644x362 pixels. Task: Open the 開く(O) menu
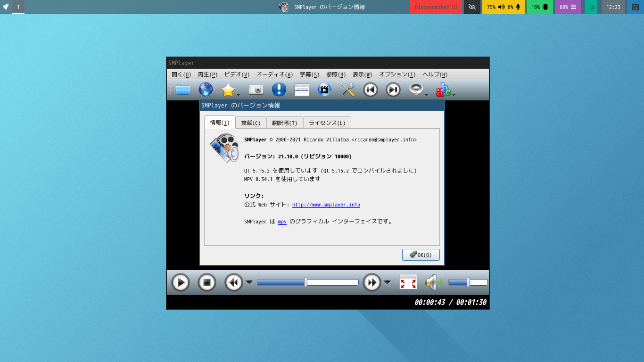pos(182,74)
